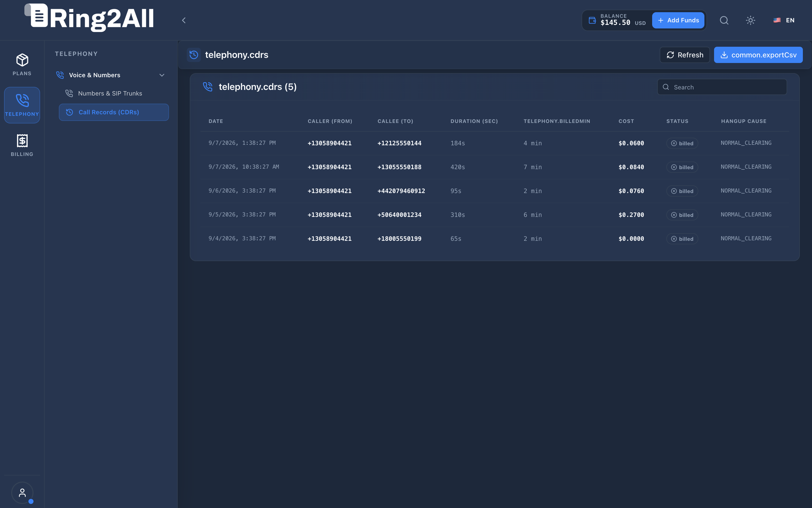Toggle light theme sun icon
812x508 pixels.
[751, 21]
